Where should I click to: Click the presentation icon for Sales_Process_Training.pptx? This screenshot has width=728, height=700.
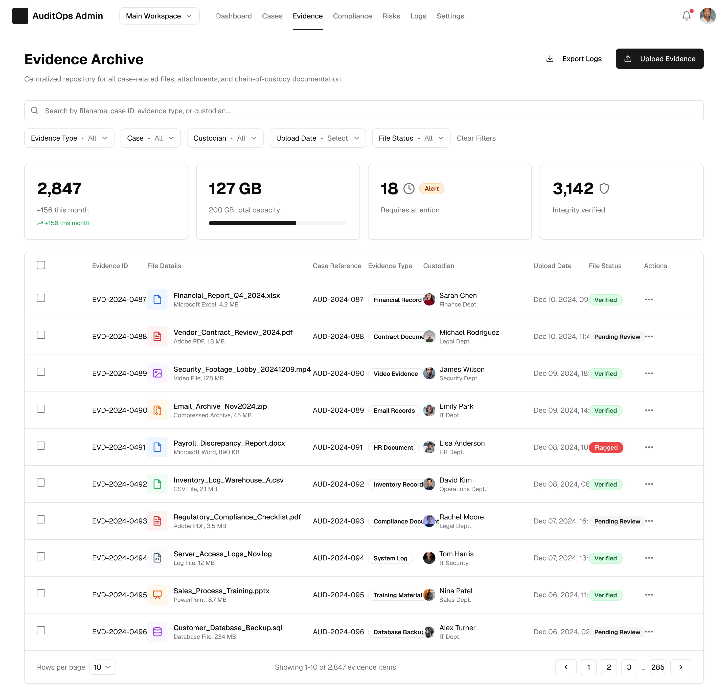(157, 595)
